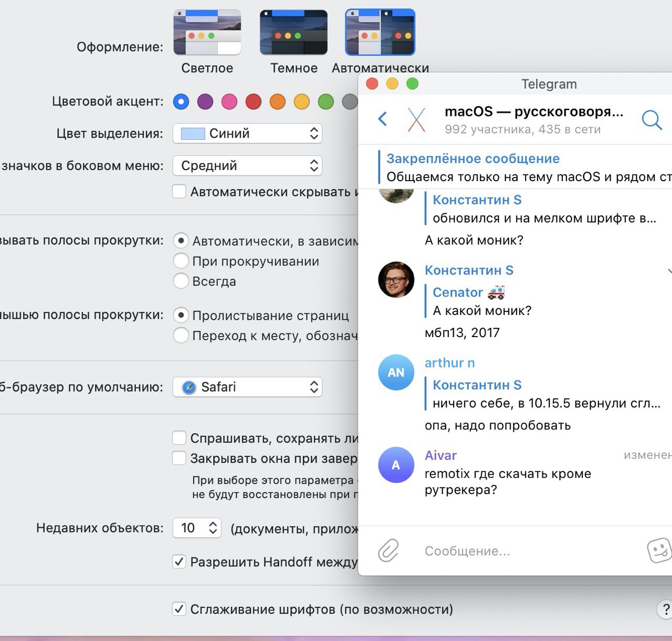Screen dimensions: 672x641
Task: Select Всегда scrollbar radio button
Action: tap(181, 281)
